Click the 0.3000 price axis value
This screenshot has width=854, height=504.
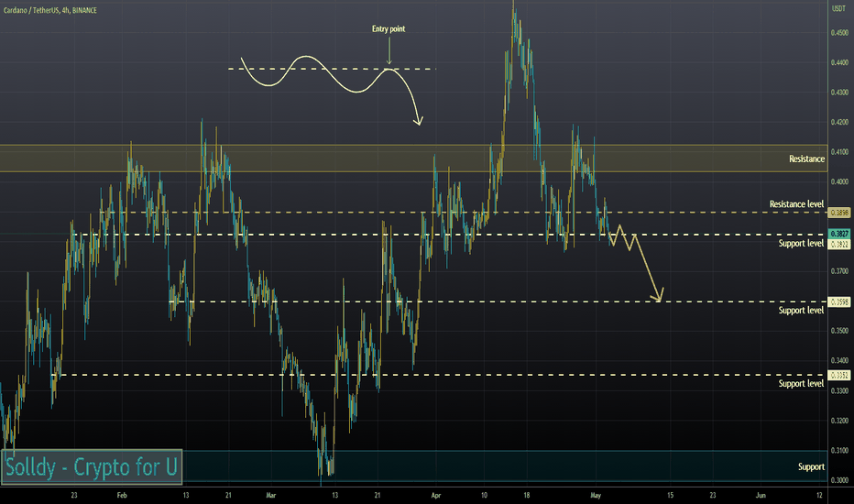[839, 480]
